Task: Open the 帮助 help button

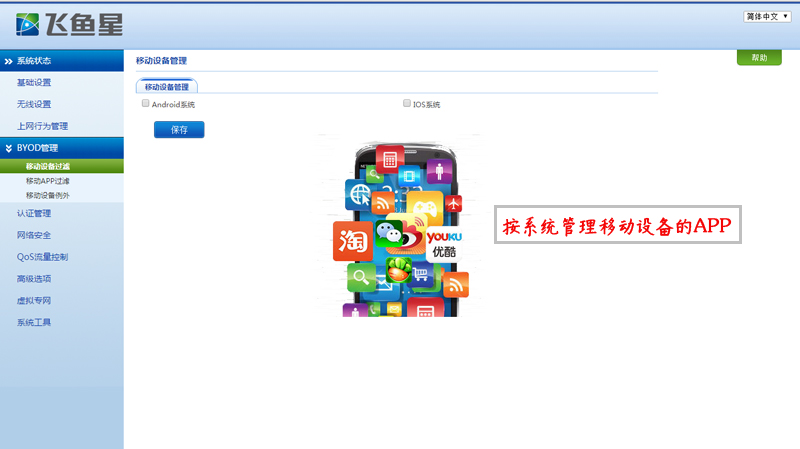Action: click(759, 58)
